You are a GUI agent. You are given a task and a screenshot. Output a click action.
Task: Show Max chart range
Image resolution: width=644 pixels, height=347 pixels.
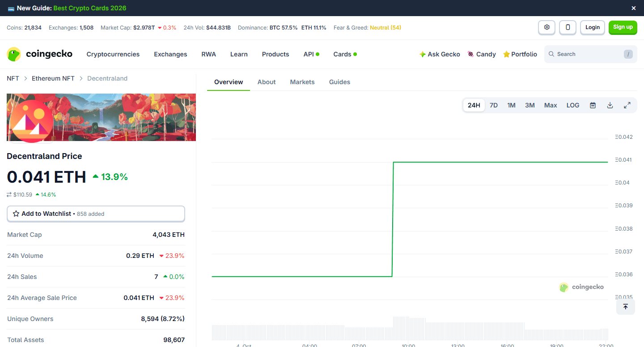(551, 105)
